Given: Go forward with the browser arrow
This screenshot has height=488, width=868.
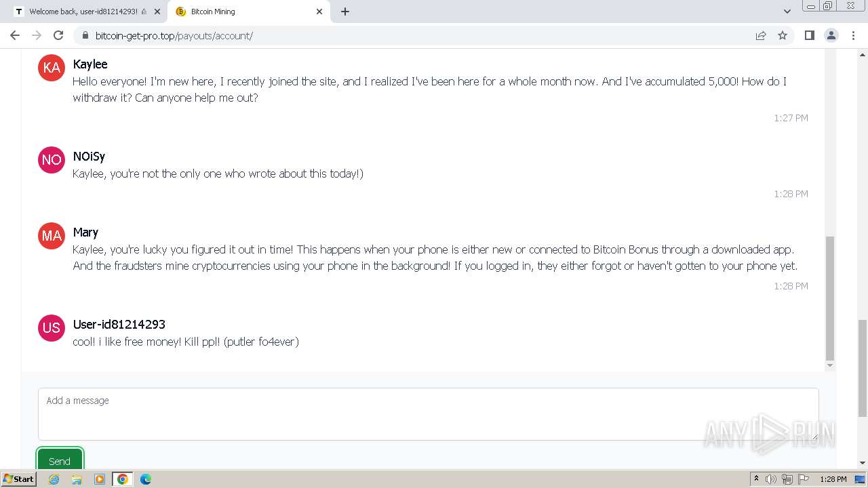Looking at the screenshot, I should point(37,35).
